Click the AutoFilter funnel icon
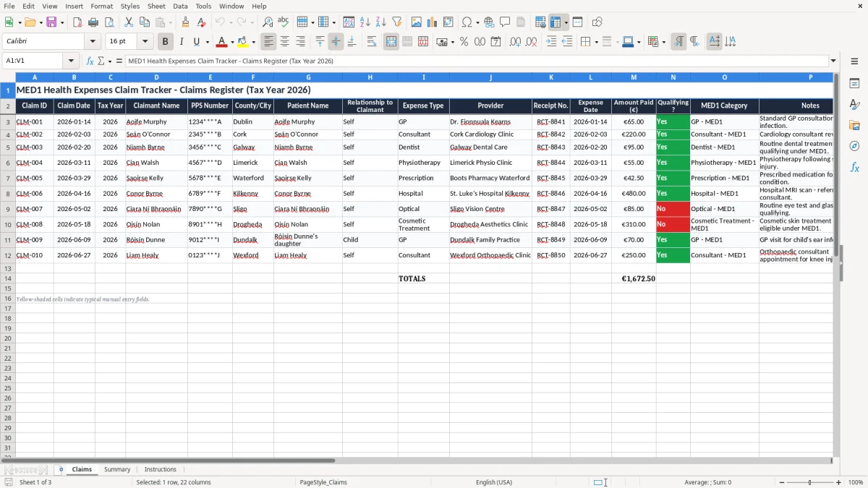The height and width of the screenshot is (488, 868). point(396,22)
